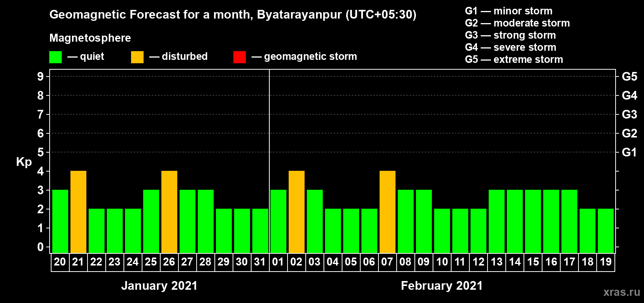Click the date label 07
This screenshot has width=644, height=303.
(x=387, y=262)
